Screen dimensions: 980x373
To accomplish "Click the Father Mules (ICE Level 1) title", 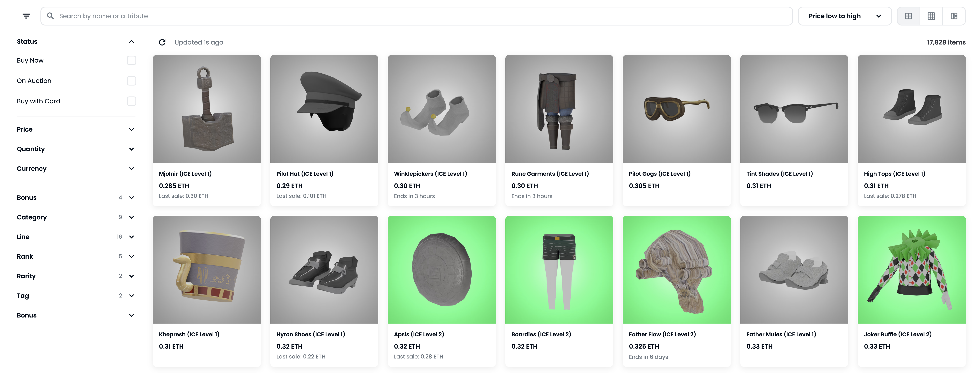I will [781, 335].
